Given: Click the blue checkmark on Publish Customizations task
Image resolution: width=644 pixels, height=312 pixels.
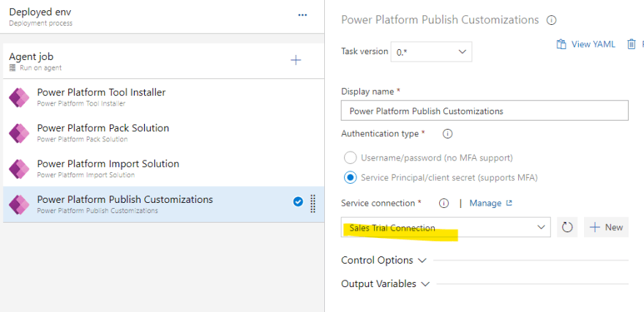Looking at the screenshot, I should point(298,201).
